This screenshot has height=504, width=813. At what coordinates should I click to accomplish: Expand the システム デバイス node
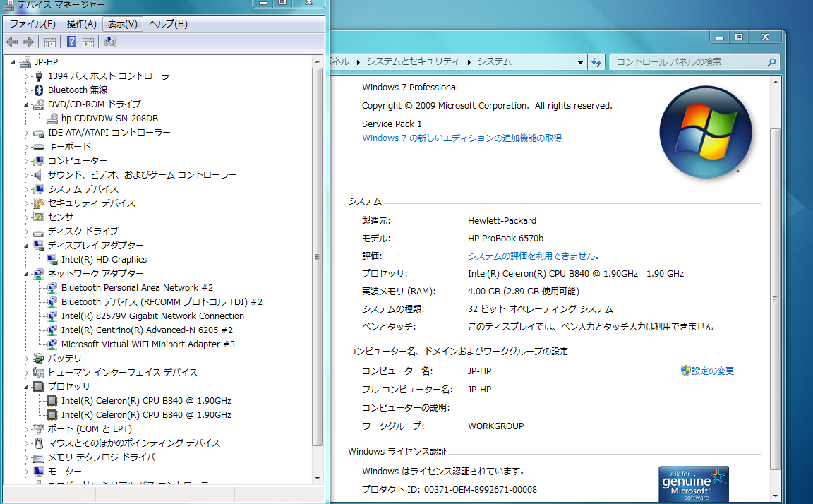point(26,189)
